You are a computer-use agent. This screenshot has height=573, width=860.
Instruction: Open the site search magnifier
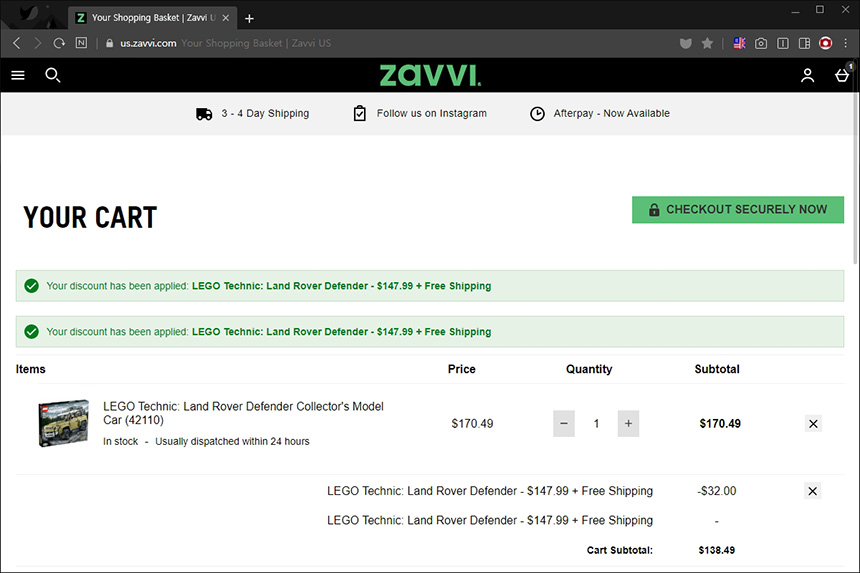click(x=53, y=75)
